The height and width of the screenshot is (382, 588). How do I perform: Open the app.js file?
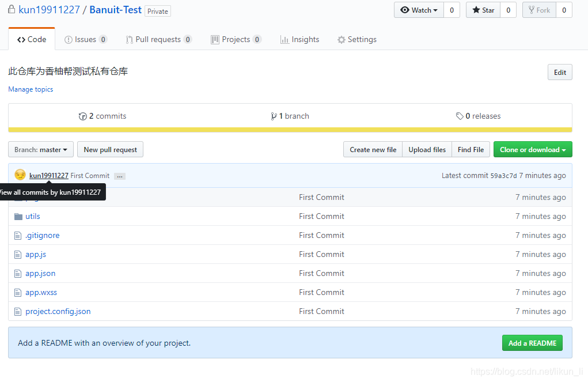tap(36, 255)
